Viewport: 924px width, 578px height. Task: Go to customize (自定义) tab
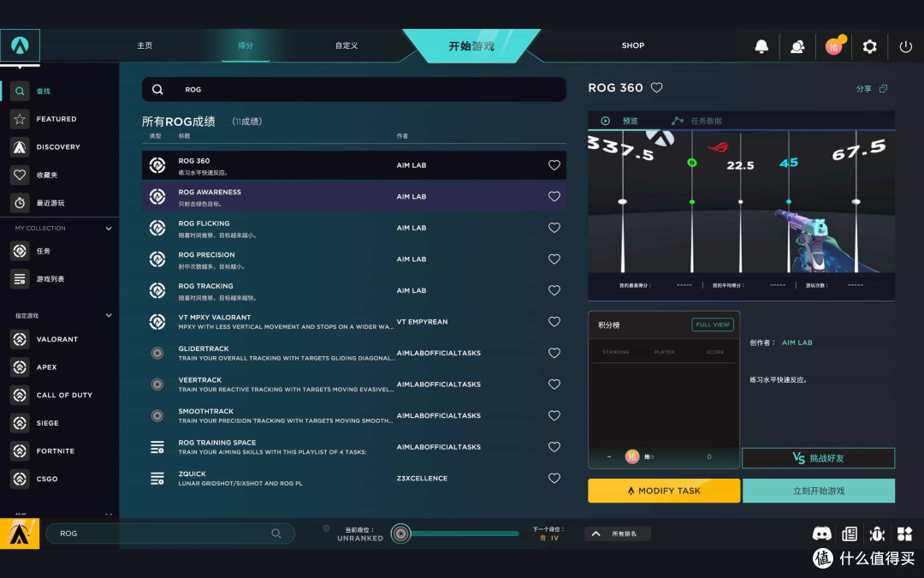click(x=346, y=45)
